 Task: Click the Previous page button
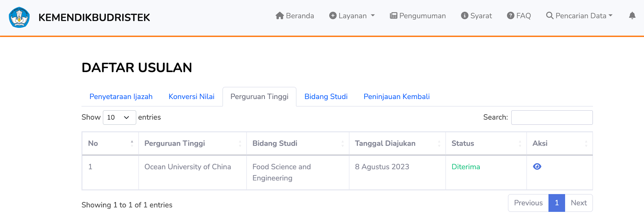(x=528, y=203)
